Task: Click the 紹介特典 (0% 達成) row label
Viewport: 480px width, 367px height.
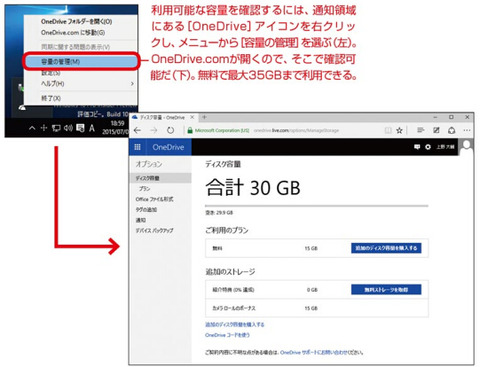Action: coord(233,290)
